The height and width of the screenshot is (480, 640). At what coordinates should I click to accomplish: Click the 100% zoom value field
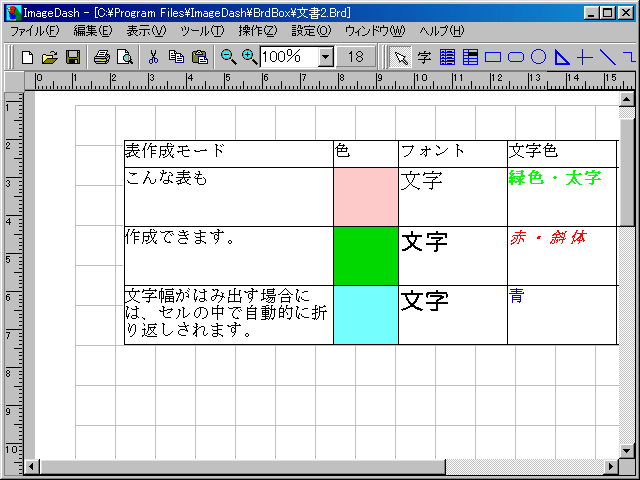click(x=289, y=57)
